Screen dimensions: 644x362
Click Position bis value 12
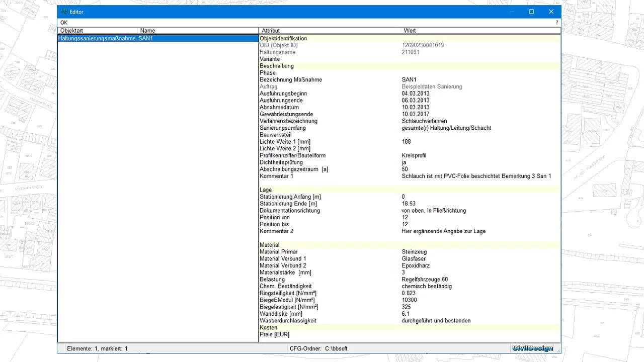pos(405,224)
